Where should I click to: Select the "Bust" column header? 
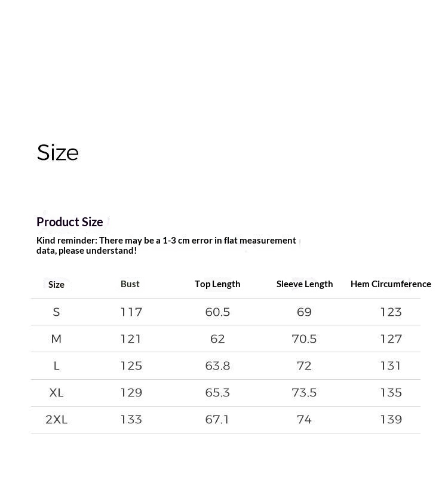[130, 284]
